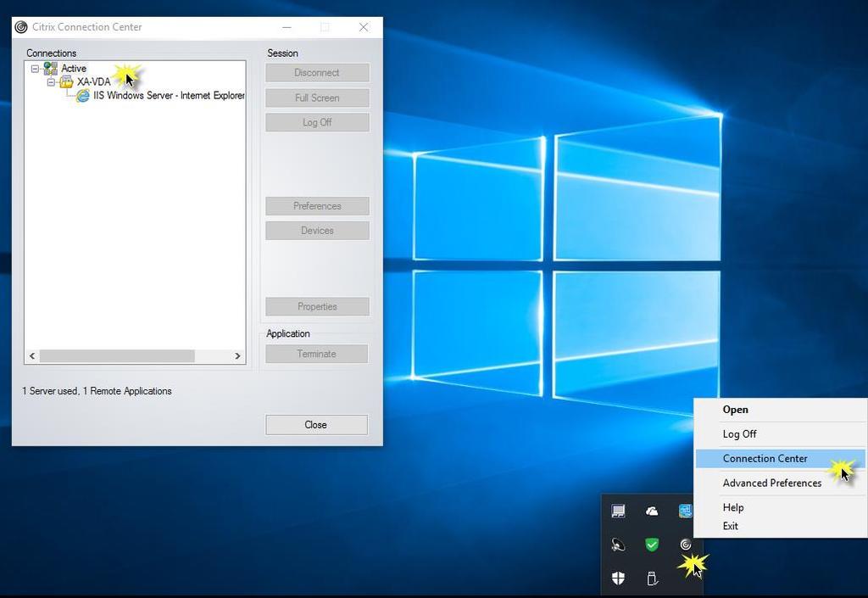868x598 pixels.
Task: Select the Active tree item label
Action: [x=74, y=68]
